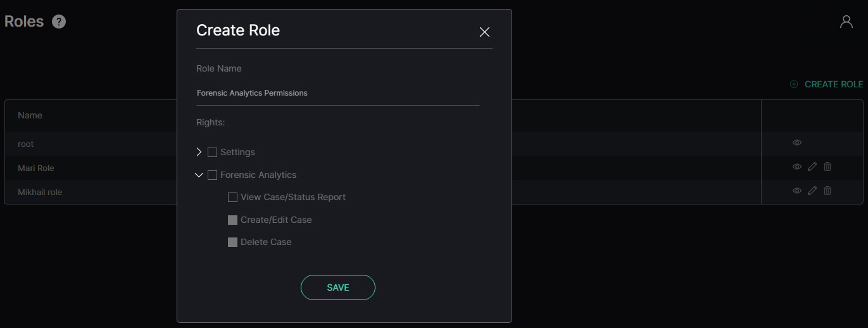View the root role via eye icon

pos(797,142)
